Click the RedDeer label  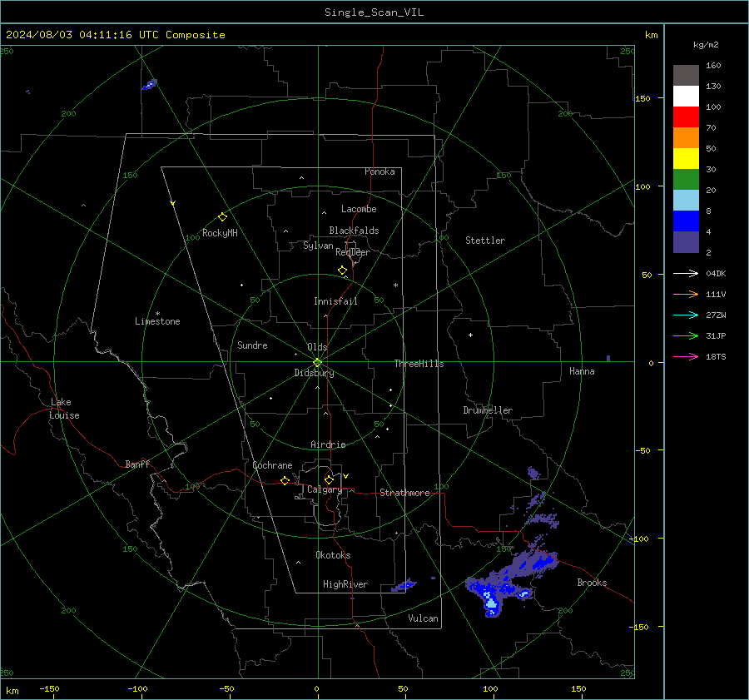point(353,252)
